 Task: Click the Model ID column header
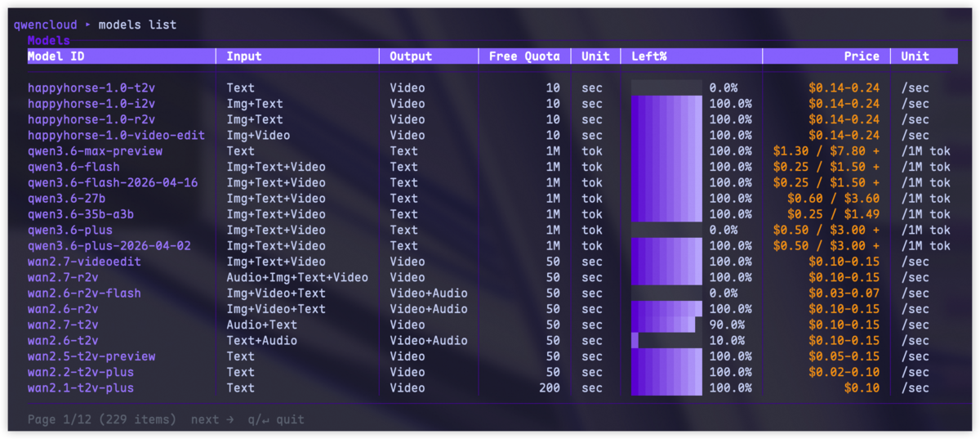pos(56,56)
